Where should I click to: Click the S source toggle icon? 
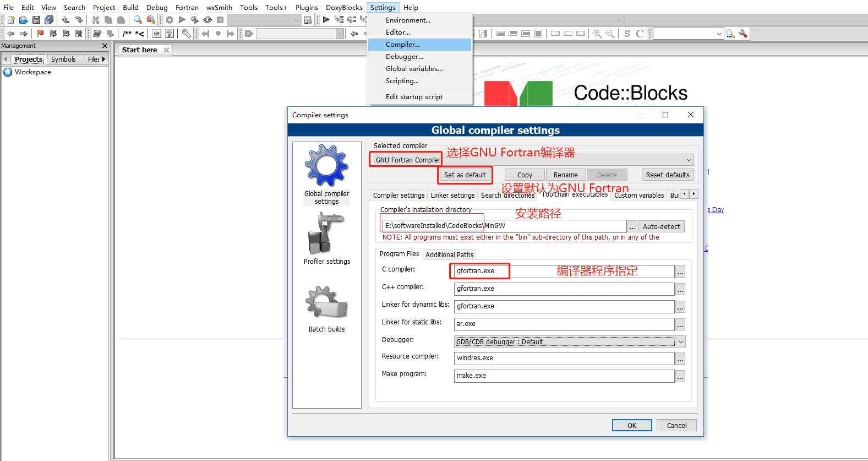(627, 34)
